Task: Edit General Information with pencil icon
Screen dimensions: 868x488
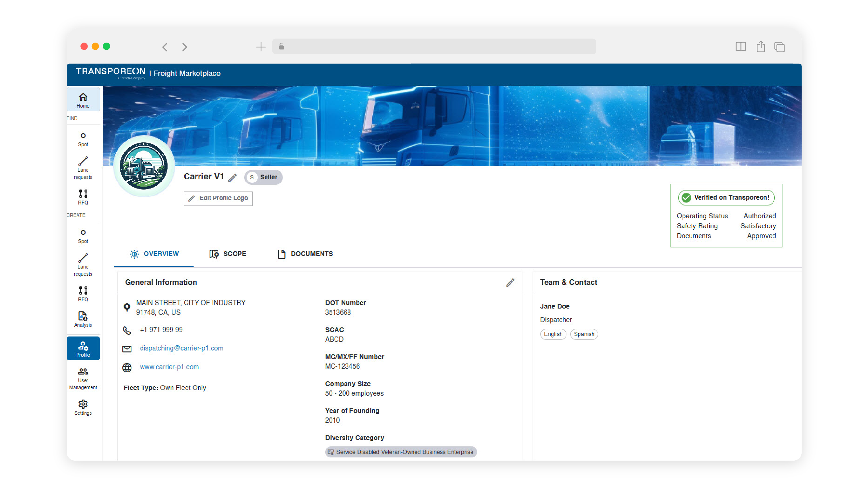Action: coord(510,283)
